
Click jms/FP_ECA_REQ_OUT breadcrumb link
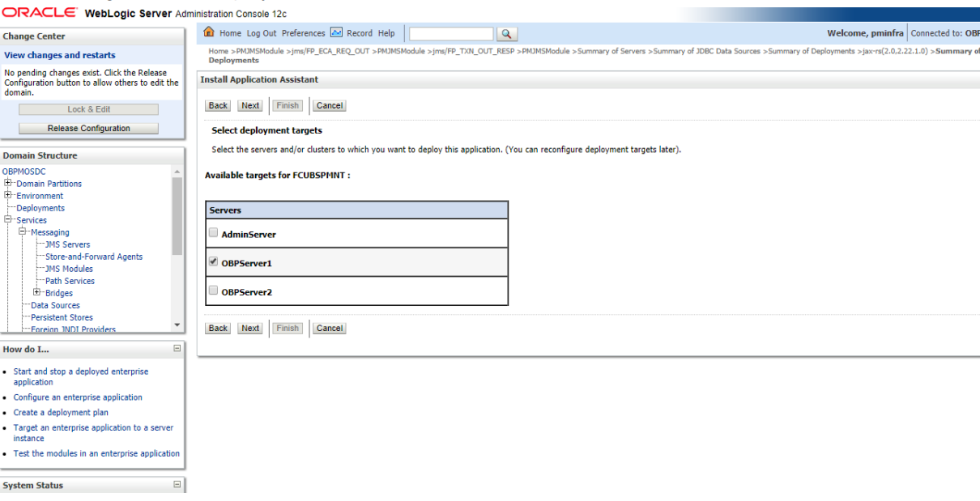334,51
